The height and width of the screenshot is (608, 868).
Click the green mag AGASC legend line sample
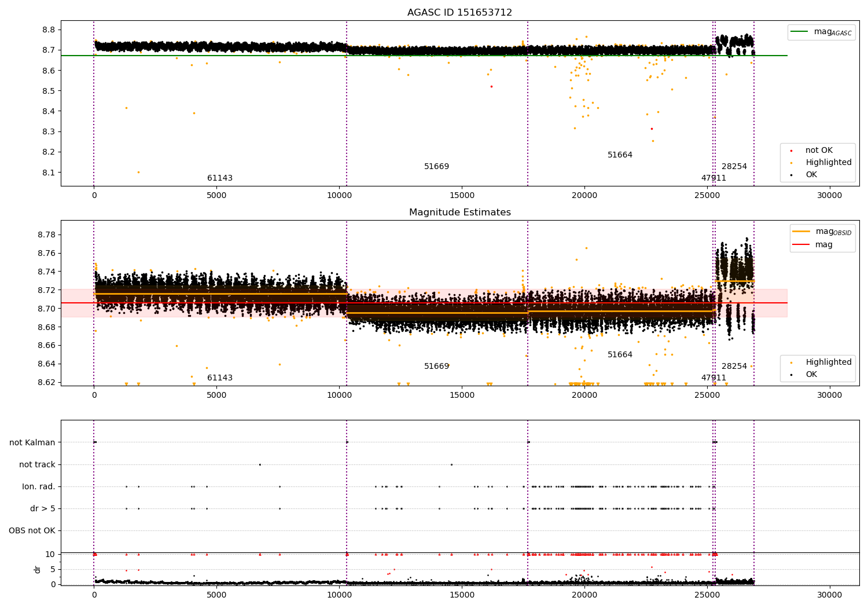tap(799, 32)
